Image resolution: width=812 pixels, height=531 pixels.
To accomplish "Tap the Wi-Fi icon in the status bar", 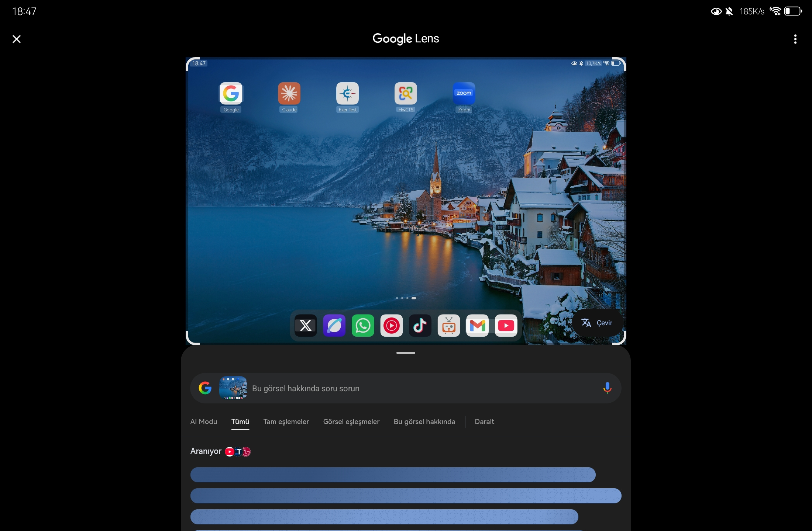I will (x=775, y=11).
